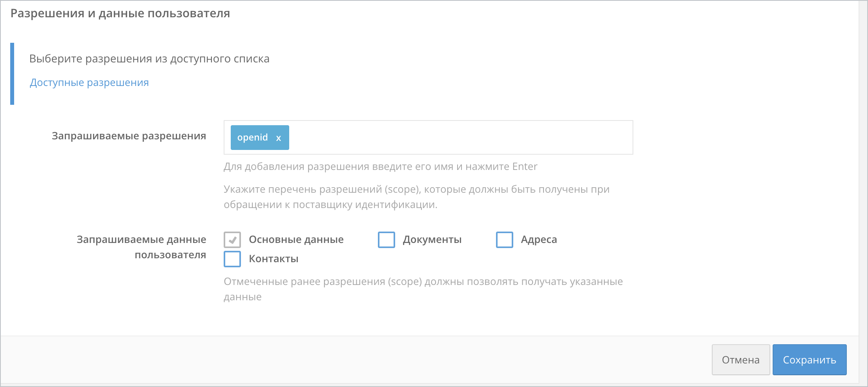Click the Документы label text
The width and height of the screenshot is (868, 387).
point(432,239)
